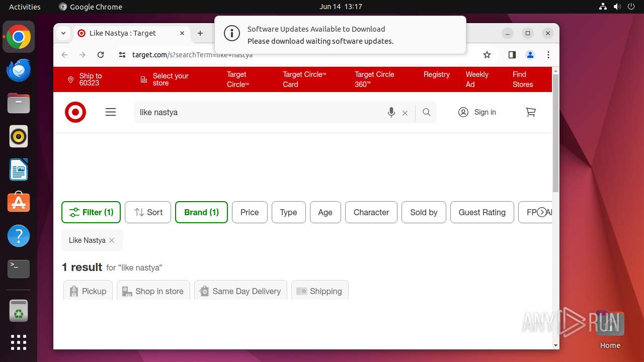Image resolution: width=644 pixels, height=362 pixels.
Task: Click Sign in account link
Action: [x=477, y=112]
